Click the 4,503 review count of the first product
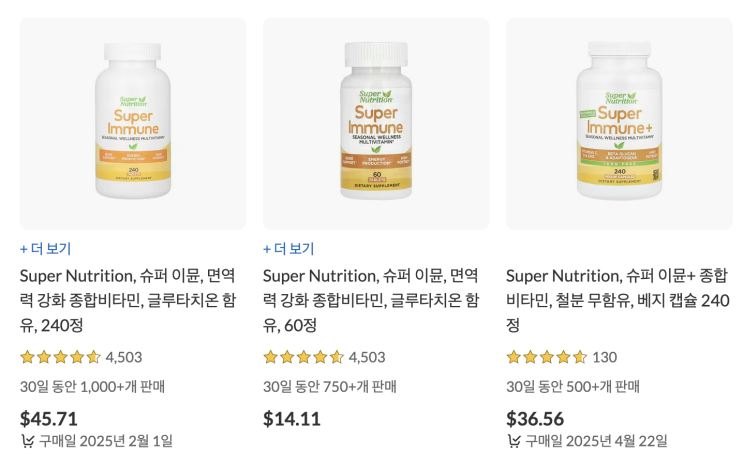 [x=124, y=357]
